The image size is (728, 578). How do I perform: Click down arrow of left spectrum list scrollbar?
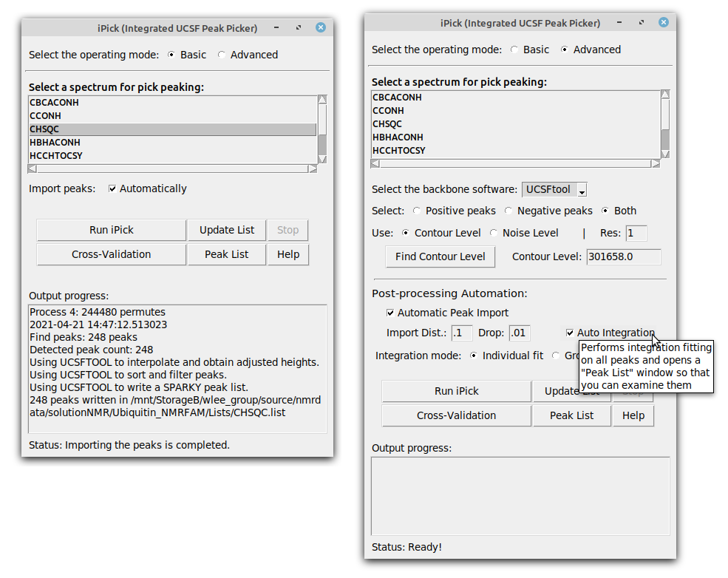[322, 159]
